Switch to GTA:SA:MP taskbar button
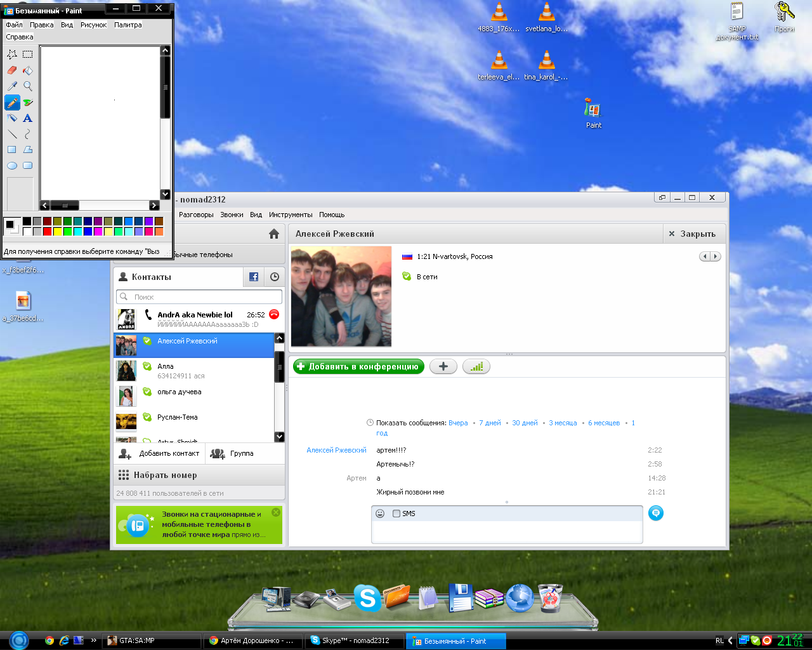Screen dimensions: 812x650 pyautogui.click(x=152, y=640)
